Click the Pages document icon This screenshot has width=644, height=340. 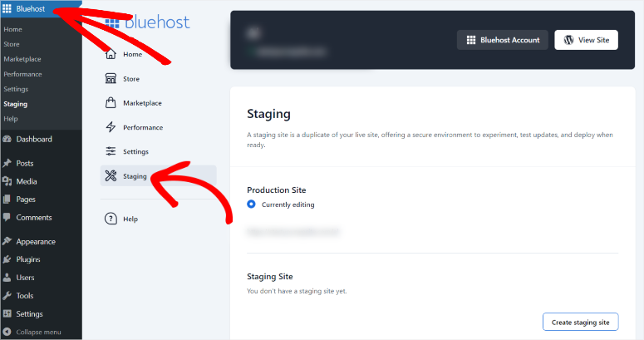[x=7, y=200]
